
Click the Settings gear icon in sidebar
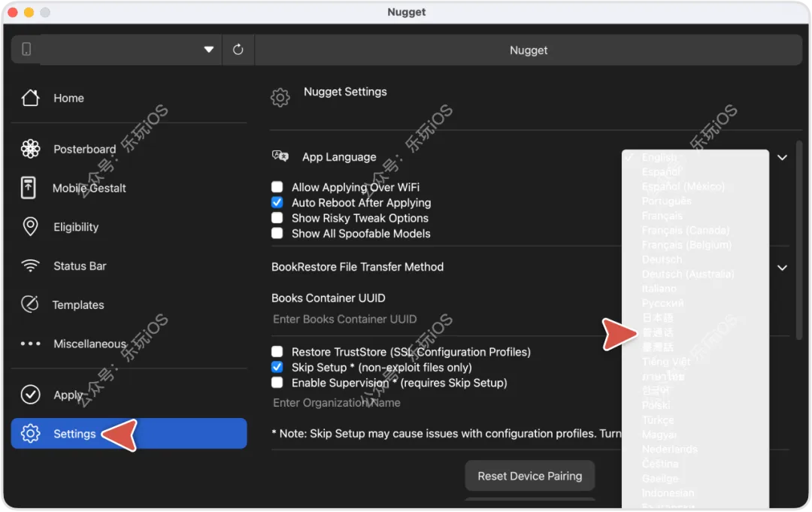click(x=30, y=434)
